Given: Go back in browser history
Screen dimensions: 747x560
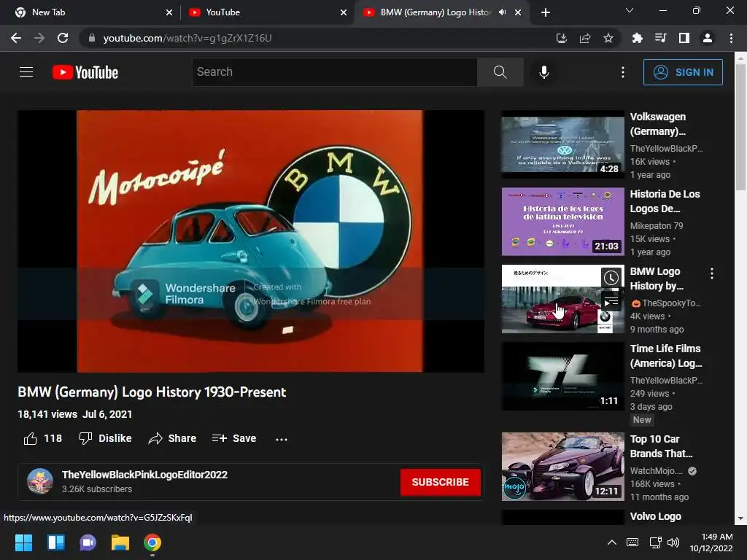Looking at the screenshot, I should click(16, 38).
